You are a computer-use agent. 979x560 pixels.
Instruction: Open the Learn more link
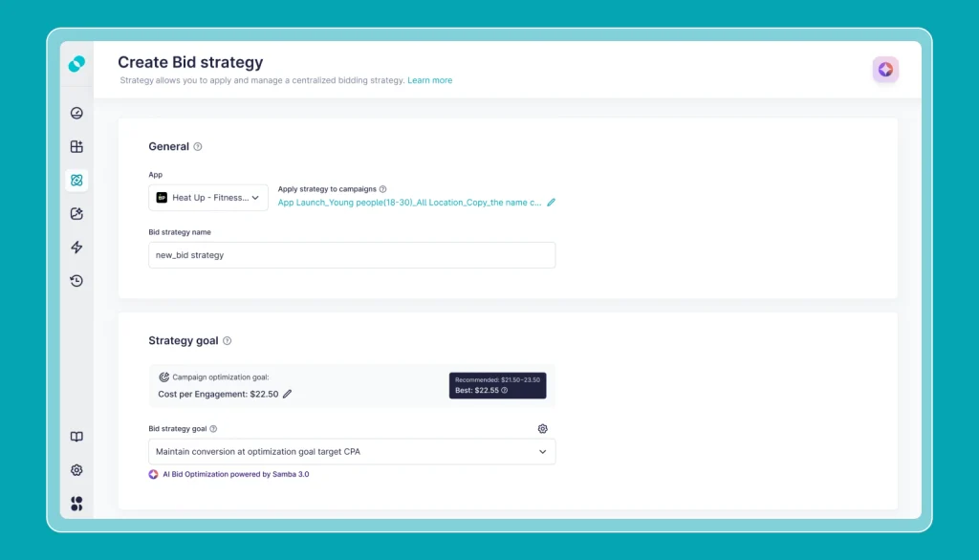coord(429,80)
